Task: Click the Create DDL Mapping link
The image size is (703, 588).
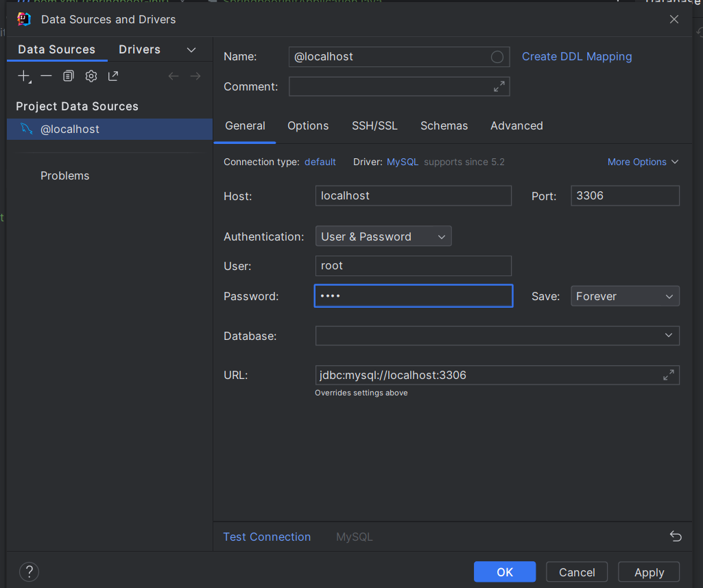Action: [x=577, y=56]
